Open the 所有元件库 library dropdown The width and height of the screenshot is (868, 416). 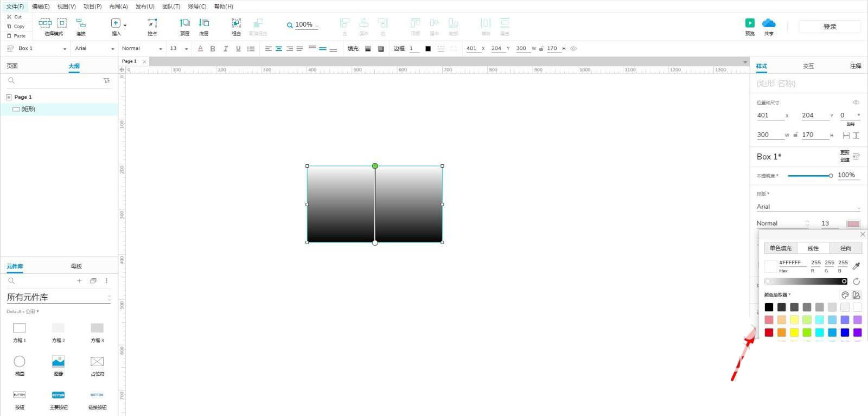click(59, 297)
